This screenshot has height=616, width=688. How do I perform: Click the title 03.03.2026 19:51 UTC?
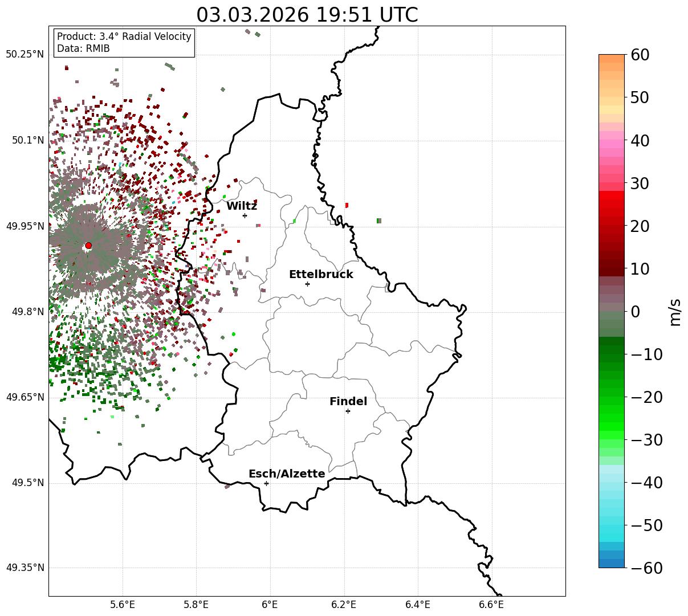[307, 15]
